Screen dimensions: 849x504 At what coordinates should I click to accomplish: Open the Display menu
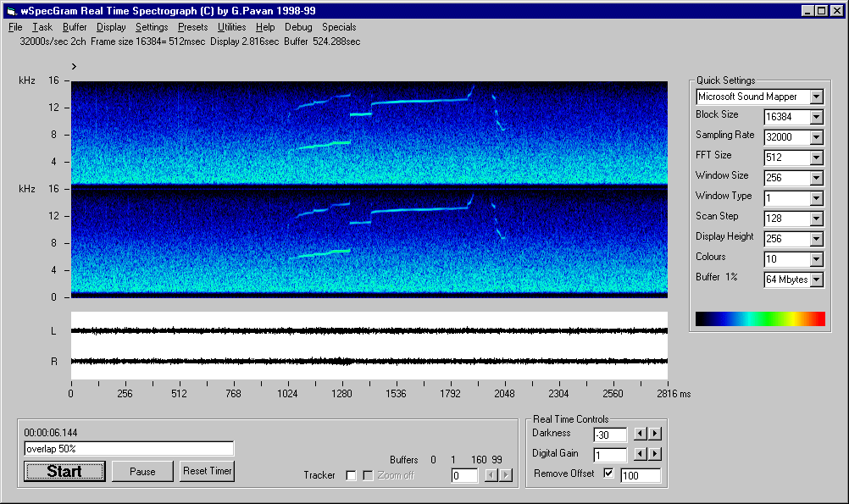point(111,27)
